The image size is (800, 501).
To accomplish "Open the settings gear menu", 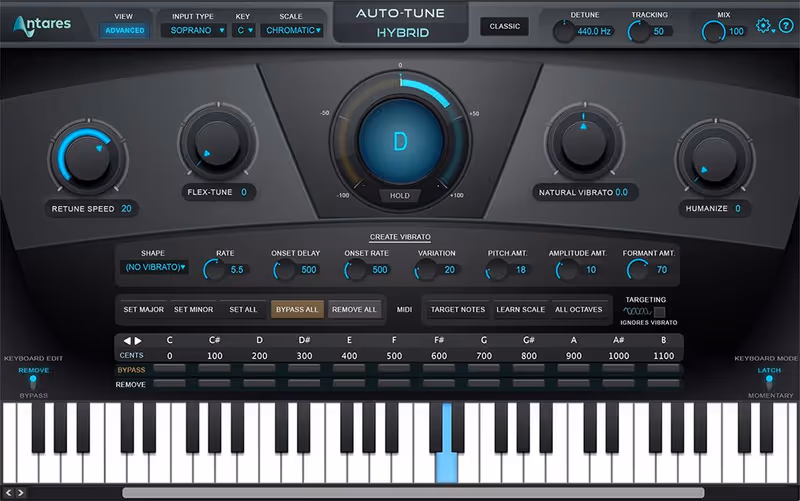I will pos(763,26).
